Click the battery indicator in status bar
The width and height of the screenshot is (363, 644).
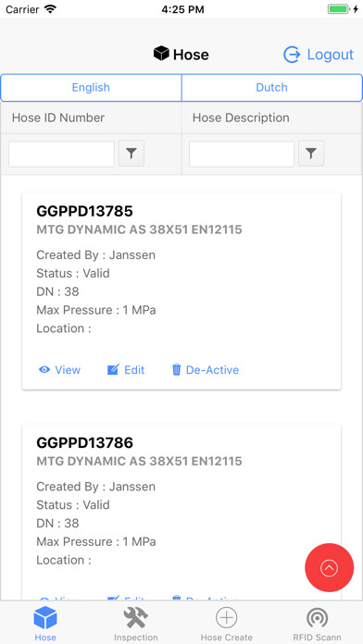(x=340, y=9)
